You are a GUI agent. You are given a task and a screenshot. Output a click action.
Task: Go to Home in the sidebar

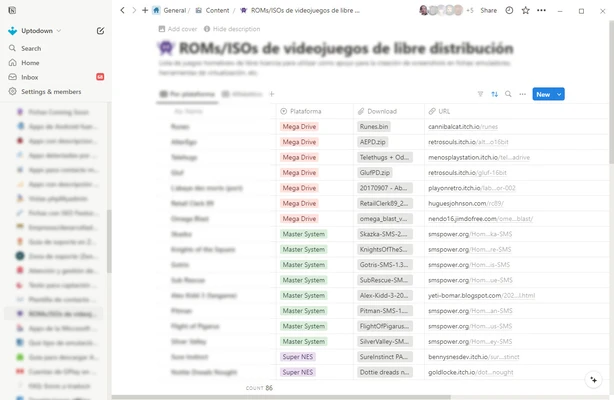pyautogui.click(x=30, y=63)
